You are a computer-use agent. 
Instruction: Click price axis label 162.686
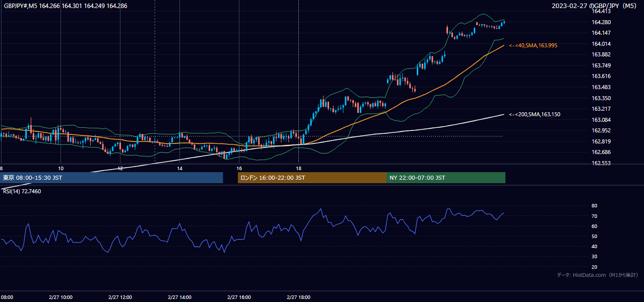tap(601, 152)
